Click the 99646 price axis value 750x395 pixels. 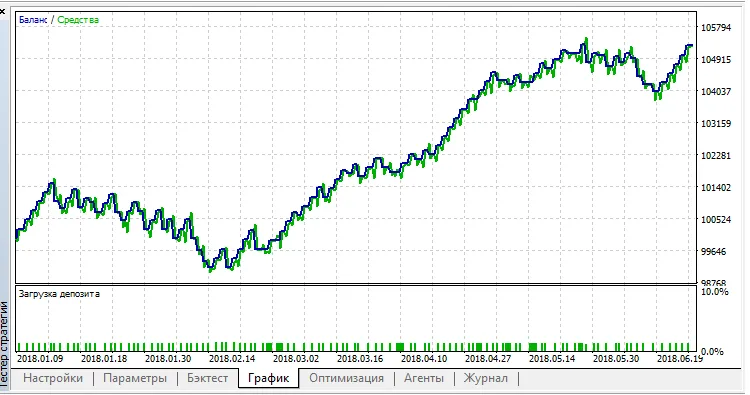click(713, 252)
